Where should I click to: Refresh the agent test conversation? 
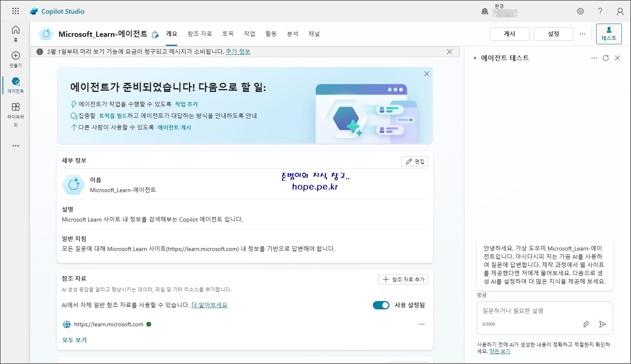click(x=606, y=58)
